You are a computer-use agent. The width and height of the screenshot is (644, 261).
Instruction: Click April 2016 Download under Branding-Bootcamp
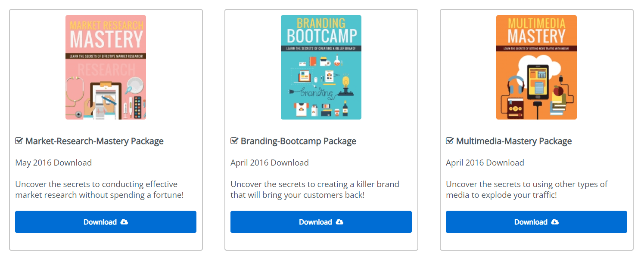270,163
